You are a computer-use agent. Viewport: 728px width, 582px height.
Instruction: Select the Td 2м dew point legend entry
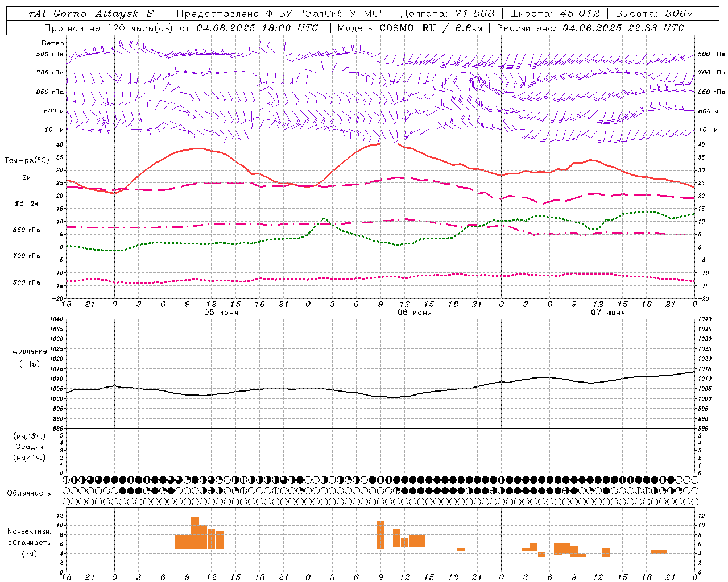[26, 203]
